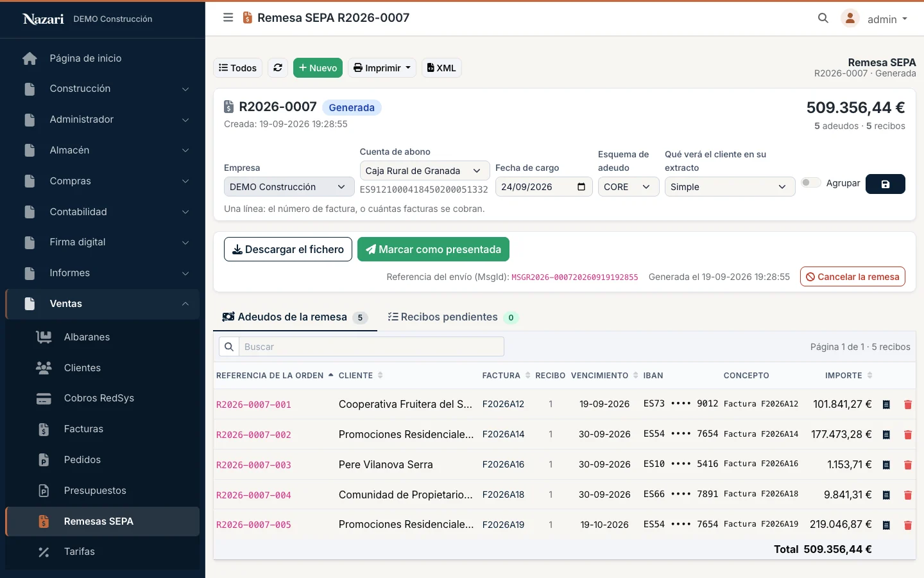
Task: Go to Página de inicio home icon
Action: pyautogui.click(x=30, y=58)
